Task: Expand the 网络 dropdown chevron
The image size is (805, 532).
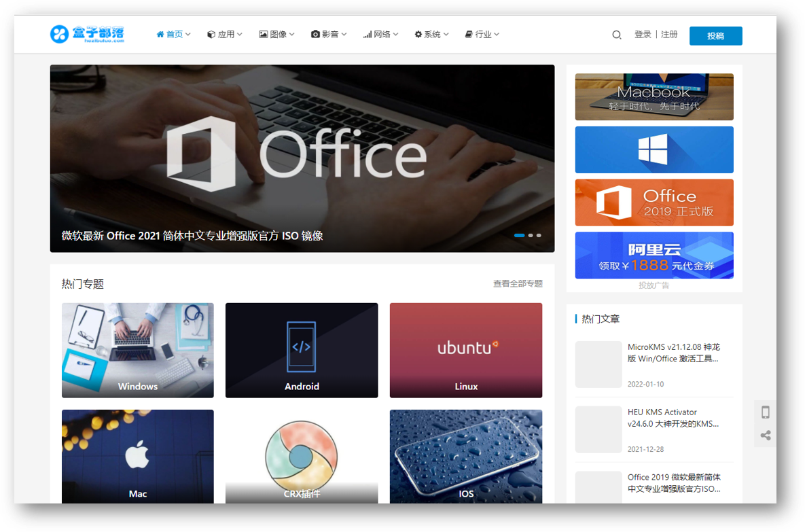Action: tap(395, 35)
